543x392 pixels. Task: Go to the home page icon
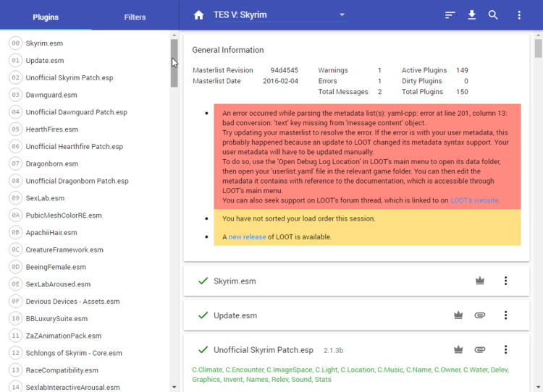click(x=198, y=15)
